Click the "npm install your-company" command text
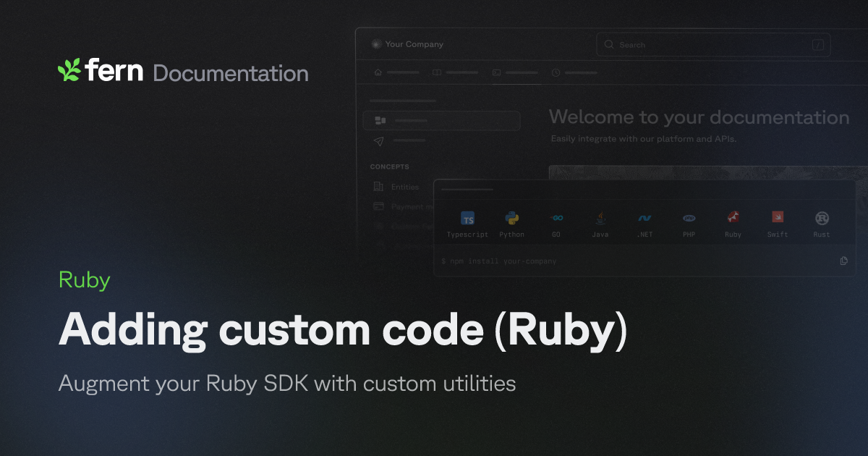The height and width of the screenshot is (456, 868). coord(504,261)
